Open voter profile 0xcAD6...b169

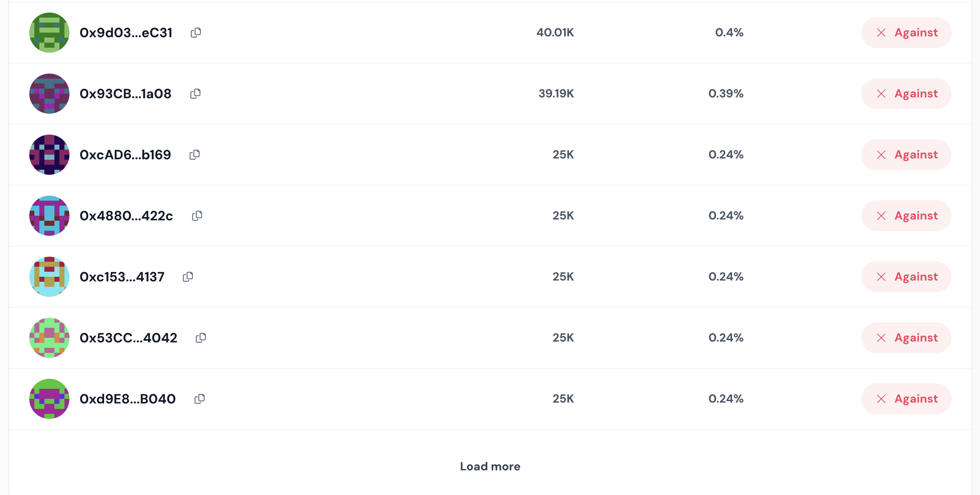(126, 155)
